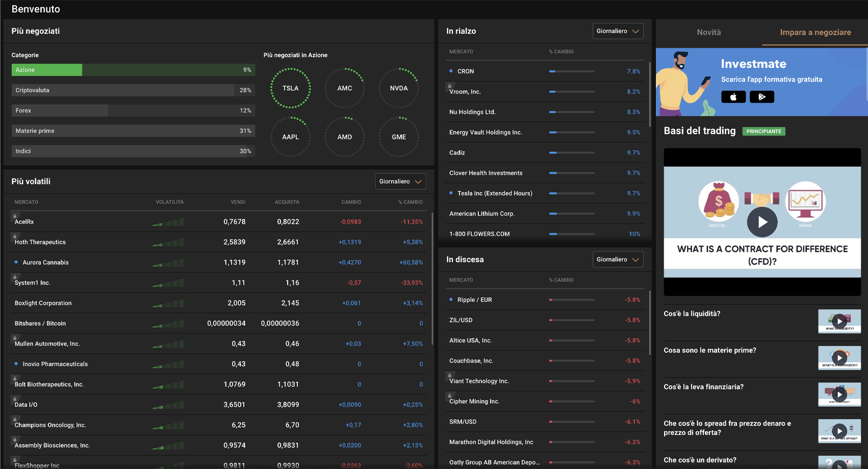Open Aurora Cannabis market row
The height and width of the screenshot is (469, 868).
[45, 263]
